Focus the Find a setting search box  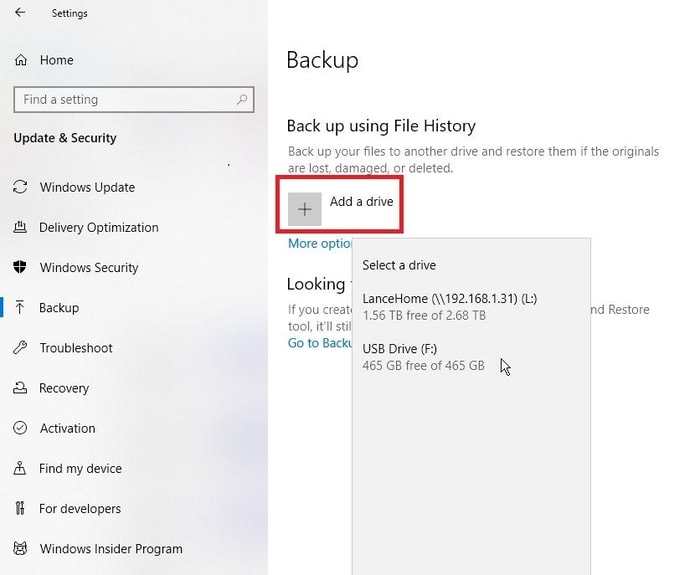tap(124, 100)
